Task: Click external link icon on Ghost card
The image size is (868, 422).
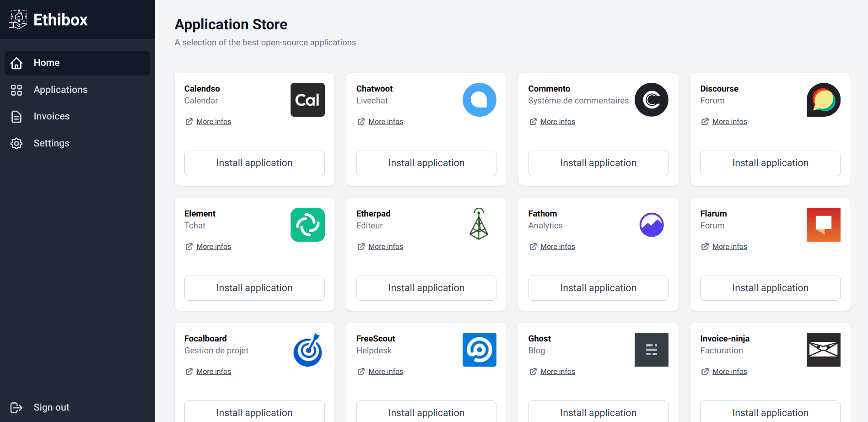Action: pos(533,372)
